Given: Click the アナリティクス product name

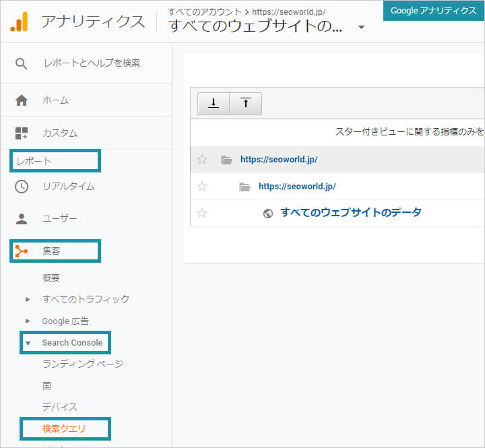Looking at the screenshot, I should (x=93, y=22).
